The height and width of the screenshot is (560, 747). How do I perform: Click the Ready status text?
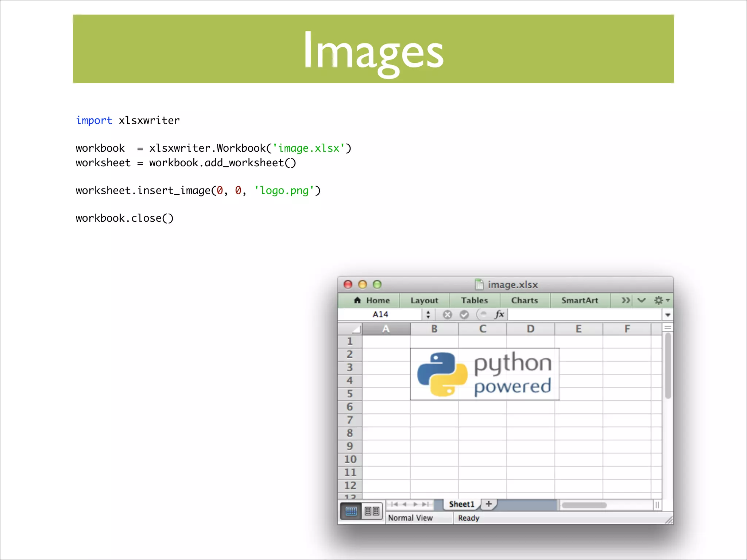469,518
